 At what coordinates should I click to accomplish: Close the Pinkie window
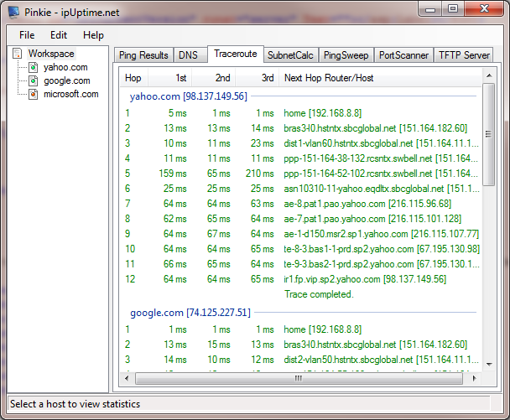pyautogui.click(x=484, y=8)
